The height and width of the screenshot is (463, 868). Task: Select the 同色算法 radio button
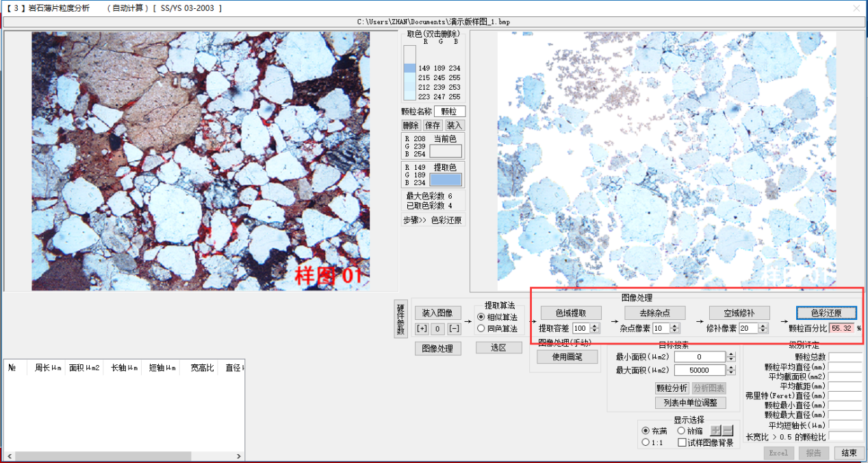click(481, 328)
